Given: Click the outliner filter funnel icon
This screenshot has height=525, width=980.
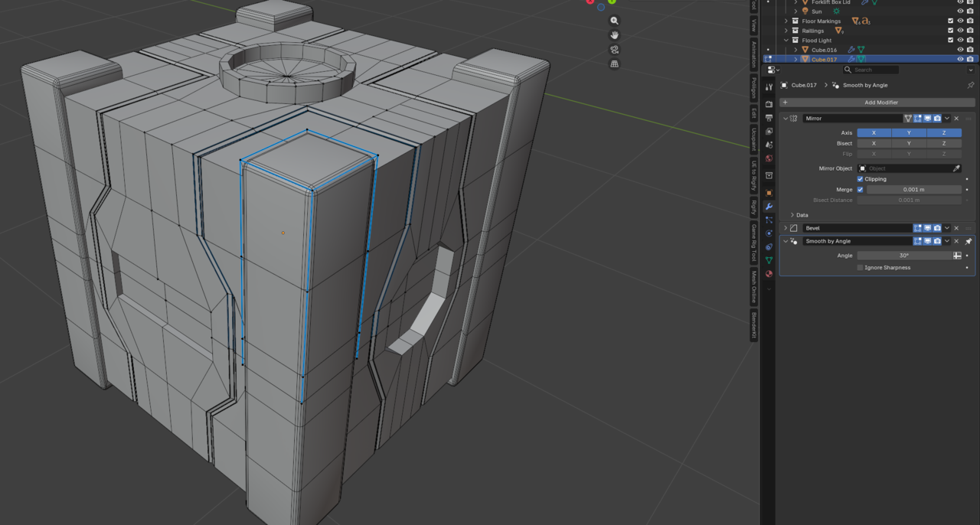Looking at the screenshot, I should tap(970, 70).
